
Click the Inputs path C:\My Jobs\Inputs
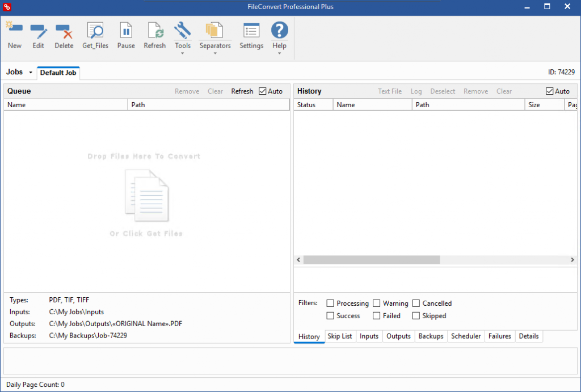pyautogui.click(x=77, y=312)
